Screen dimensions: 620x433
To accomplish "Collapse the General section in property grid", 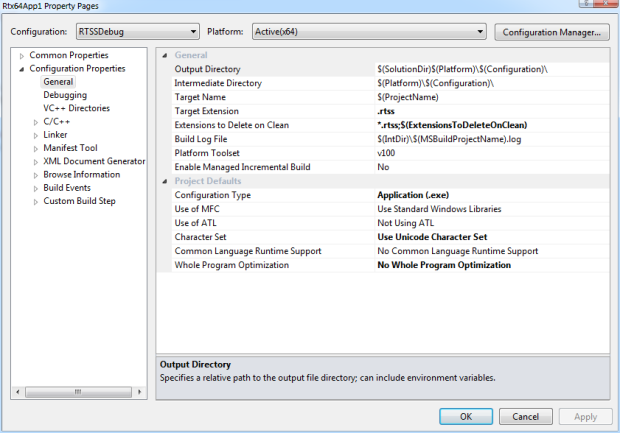I will (x=165, y=56).
